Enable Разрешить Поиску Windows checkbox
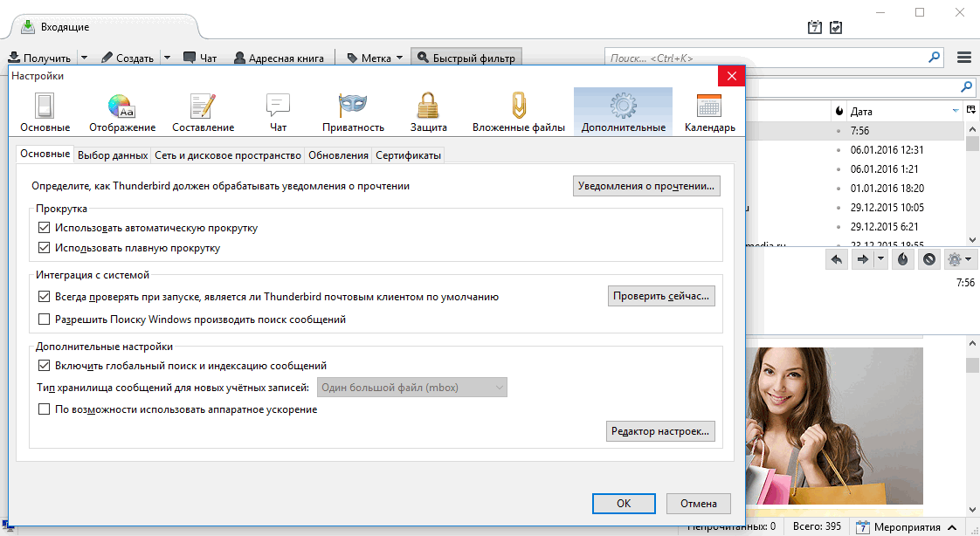980x536 pixels. tap(44, 320)
